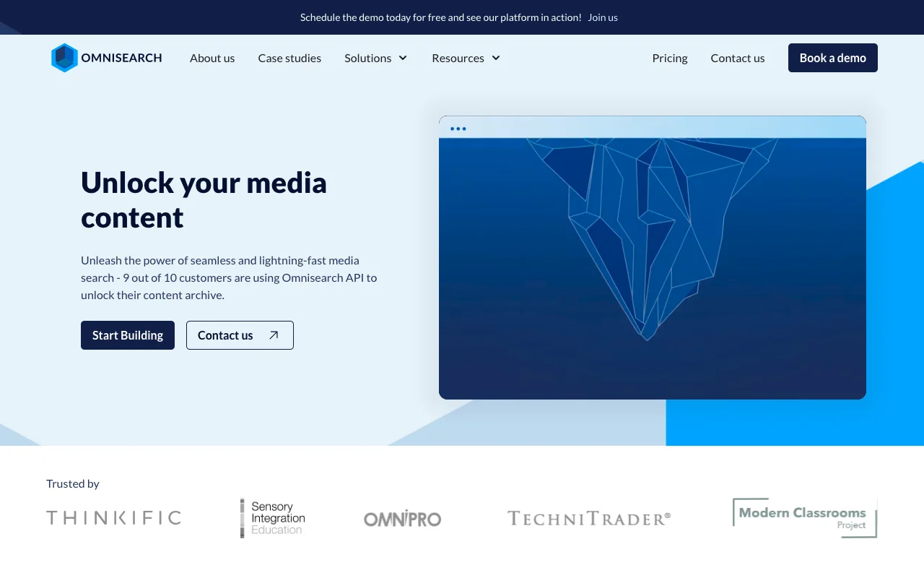The image size is (924, 578).
Task: Open the OmniPro partner logo
Action: (x=402, y=518)
